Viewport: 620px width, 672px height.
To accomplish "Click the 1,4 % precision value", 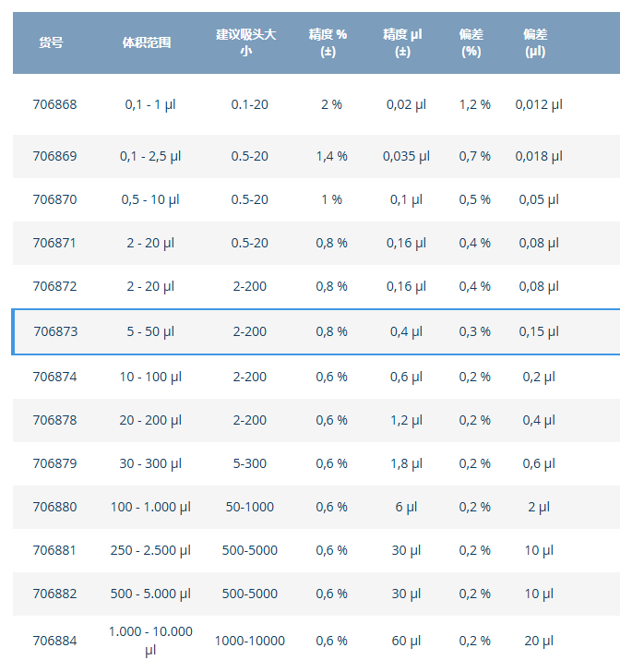I will coord(331,156).
